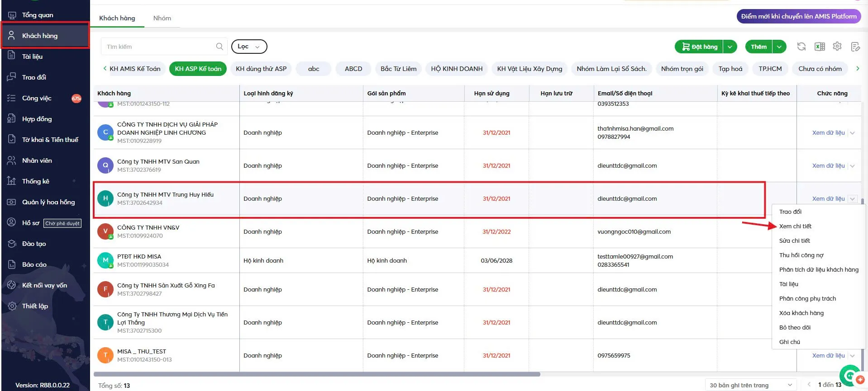Open Quản lý hoa hồng section
This screenshot has width=868, height=391.
click(48, 202)
